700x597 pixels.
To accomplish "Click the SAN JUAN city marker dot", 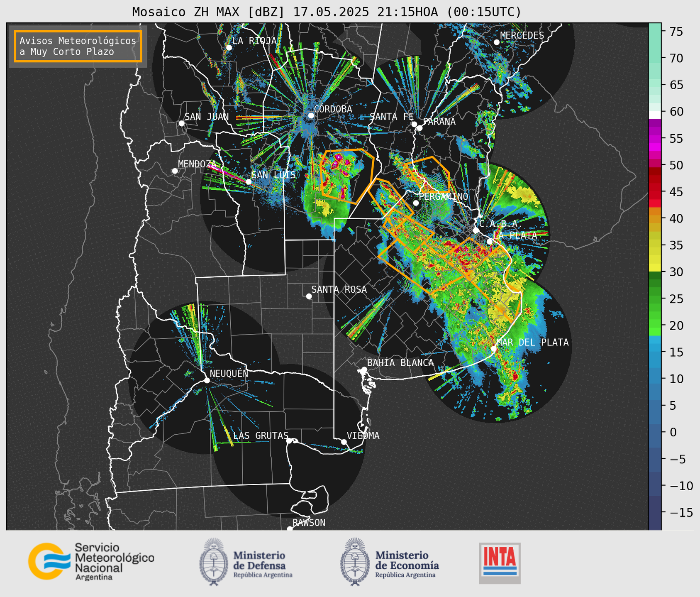I will tap(181, 123).
